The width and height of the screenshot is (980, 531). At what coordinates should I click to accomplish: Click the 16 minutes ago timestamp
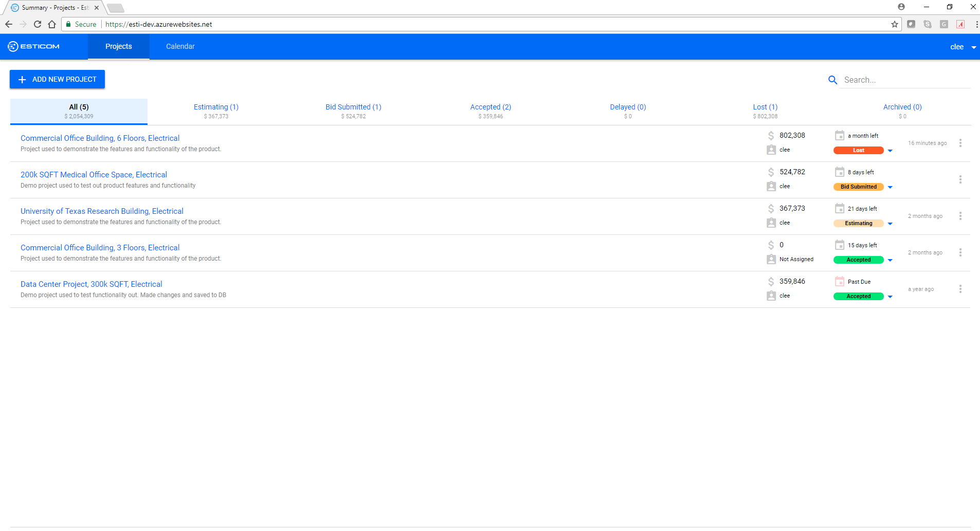(x=927, y=143)
